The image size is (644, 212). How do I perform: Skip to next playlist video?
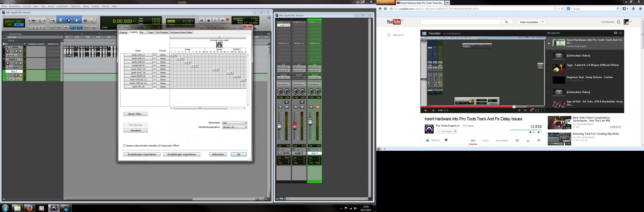(x=558, y=33)
